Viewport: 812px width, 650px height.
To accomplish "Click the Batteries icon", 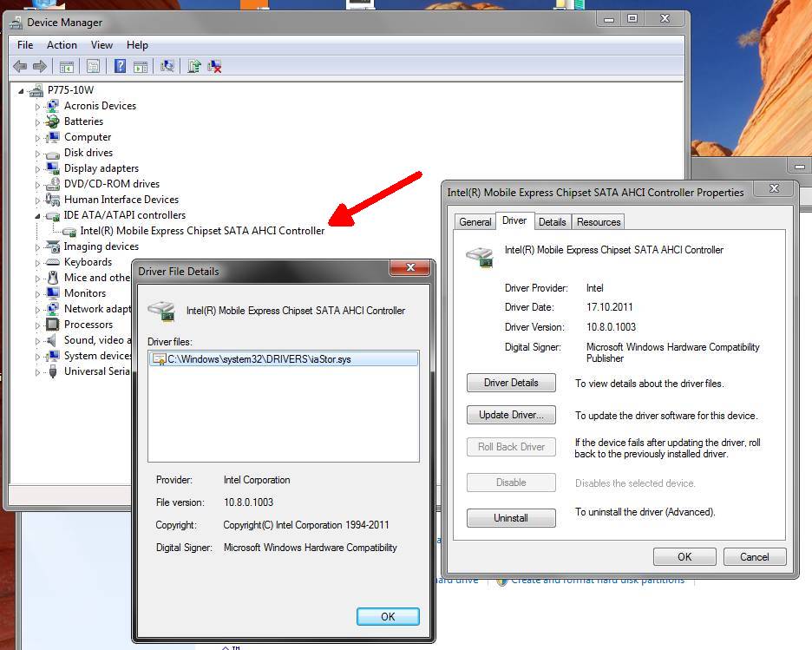I will (52, 121).
